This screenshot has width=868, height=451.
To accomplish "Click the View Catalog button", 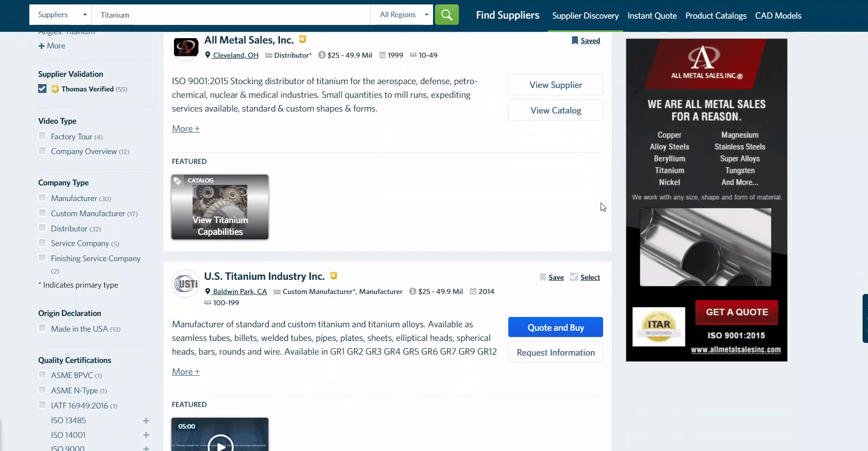I will coord(556,111).
